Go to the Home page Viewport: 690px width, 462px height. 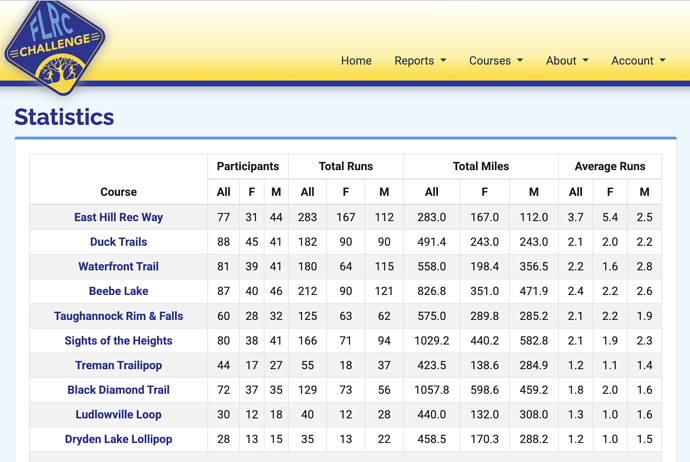tap(356, 61)
